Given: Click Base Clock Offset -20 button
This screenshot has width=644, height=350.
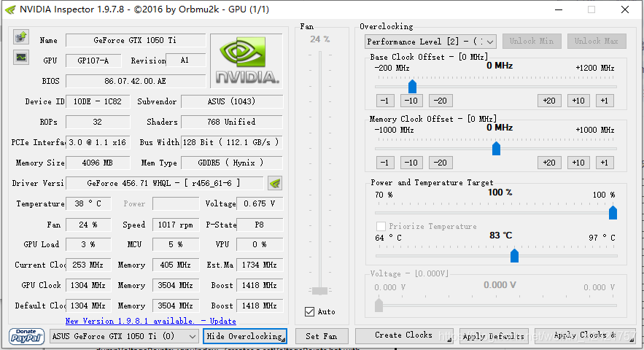Looking at the screenshot, I should click(441, 101).
